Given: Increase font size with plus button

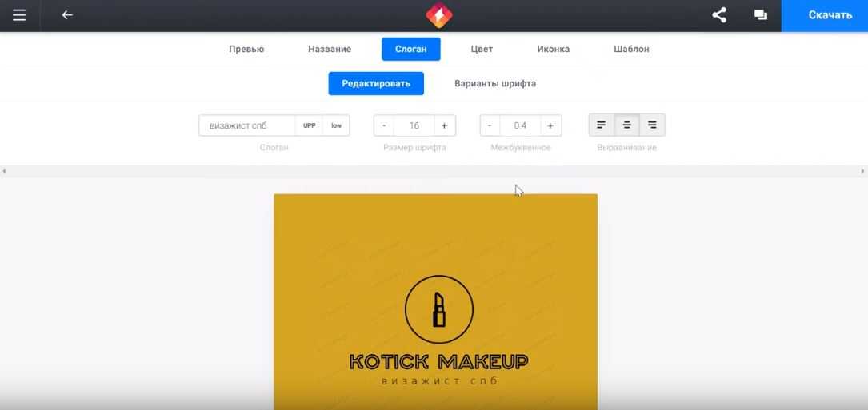Looking at the screenshot, I should click(445, 125).
